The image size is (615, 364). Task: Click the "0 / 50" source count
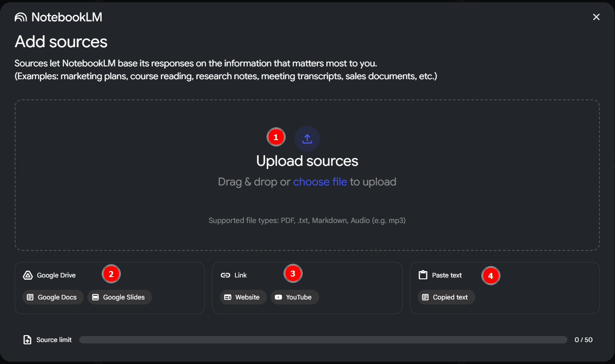584,340
